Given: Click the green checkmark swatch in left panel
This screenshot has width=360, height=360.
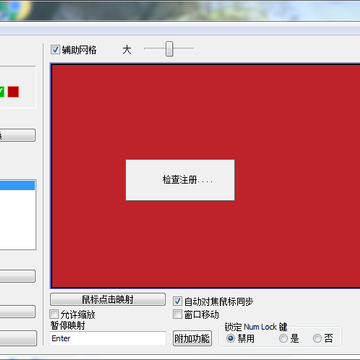Looking at the screenshot, I should click(2, 92).
